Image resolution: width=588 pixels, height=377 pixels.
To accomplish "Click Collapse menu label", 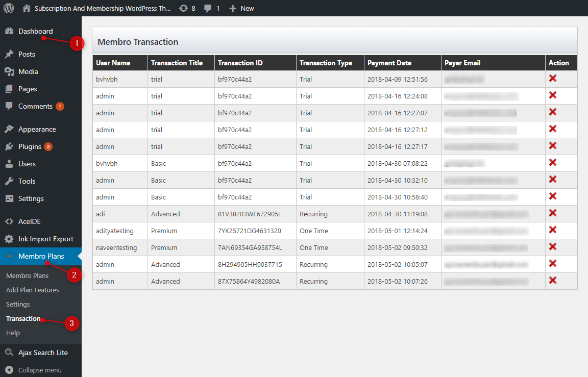I will [40, 370].
